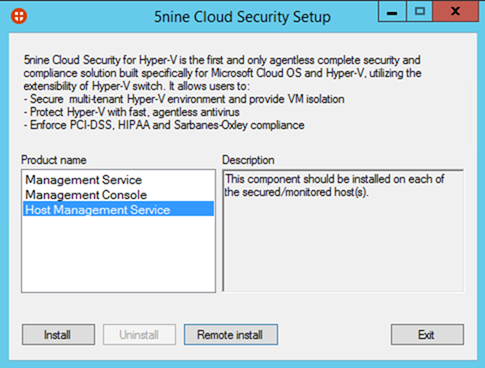Screen dimensions: 485x368
Task: Click the Install button
Action: (58, 334)
